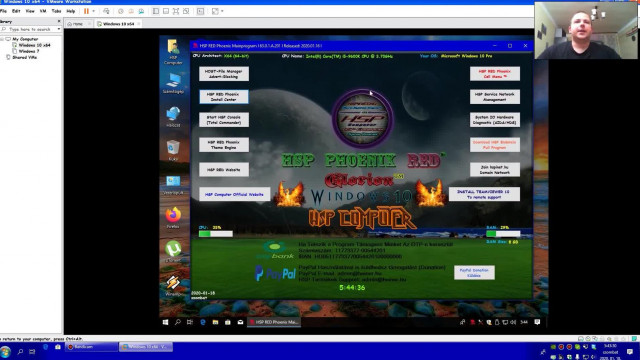Click the uTorrent desktop icon
Image resolution: width=640 pixels, height=360 pixels.
click(x=173, y=249)
